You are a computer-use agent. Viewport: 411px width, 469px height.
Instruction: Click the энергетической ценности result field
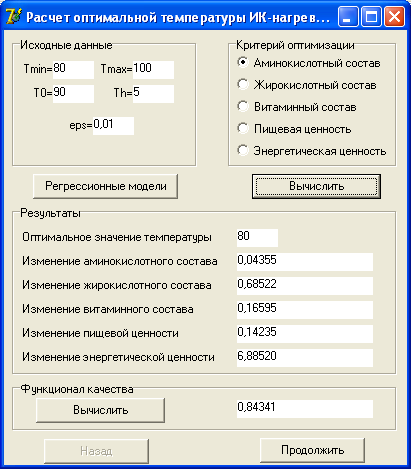click(x=305, y=357)
